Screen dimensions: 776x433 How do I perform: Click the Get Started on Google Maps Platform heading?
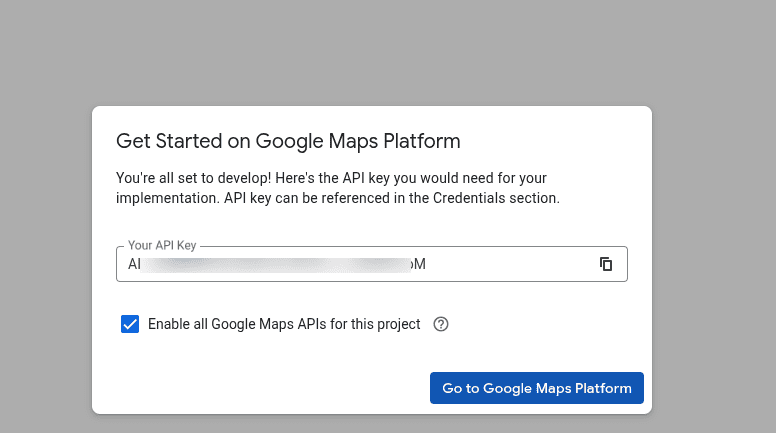coord(288,140)
